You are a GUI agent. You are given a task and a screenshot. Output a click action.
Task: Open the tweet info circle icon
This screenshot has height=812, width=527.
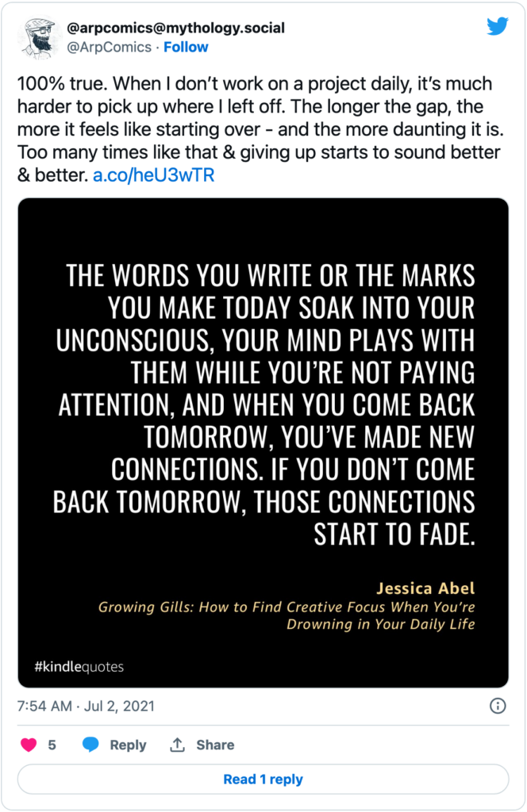pyautogui.click(x=498, y=706)
